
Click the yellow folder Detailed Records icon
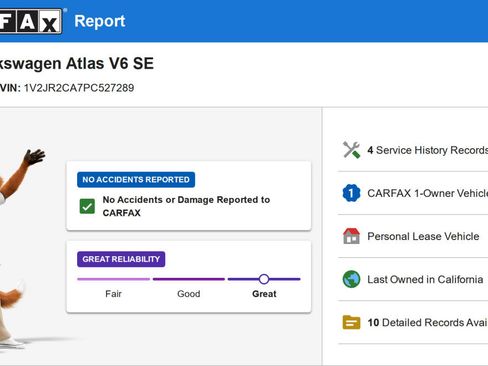[x=351, y=322]
